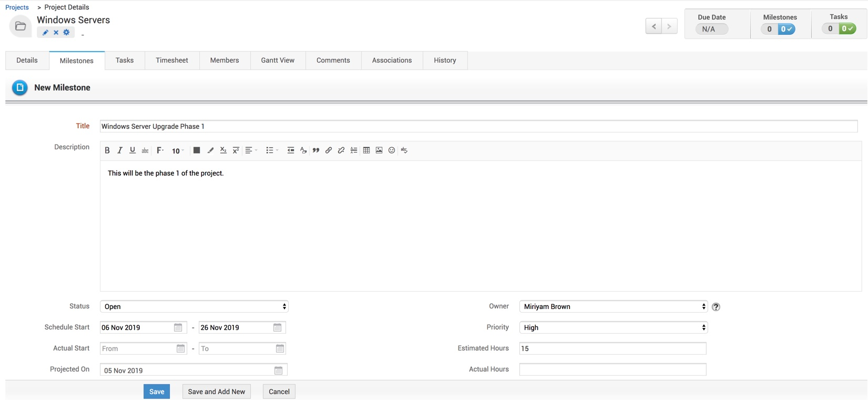Click the insert table icon
This screenshot has width=868, height=400.
click(366, 150)
